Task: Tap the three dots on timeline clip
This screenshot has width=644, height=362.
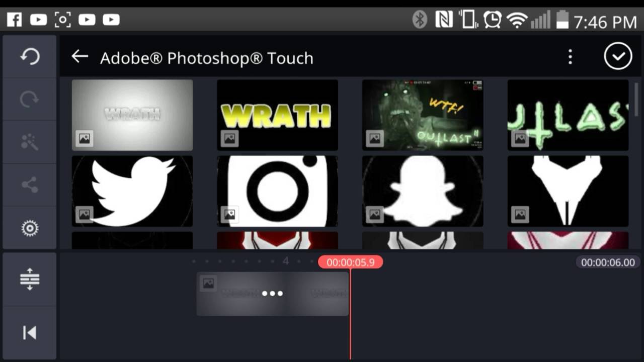Action: click(272, 294)
